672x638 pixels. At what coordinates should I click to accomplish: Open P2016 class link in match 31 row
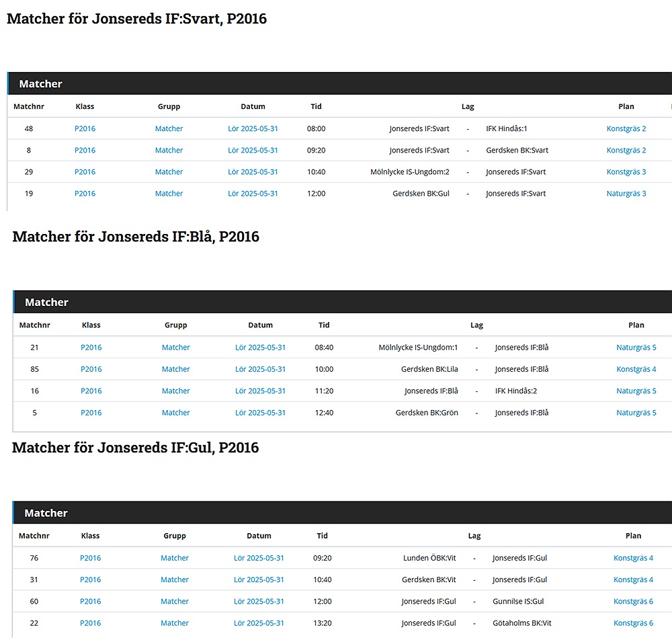coord(90,580)
